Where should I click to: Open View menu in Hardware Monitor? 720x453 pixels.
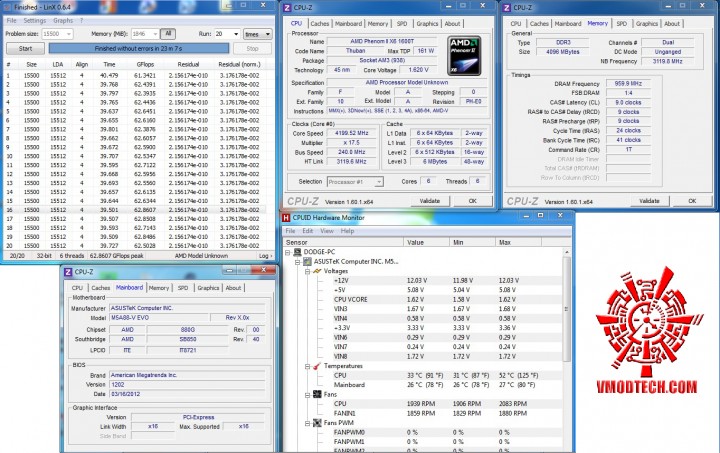(327, 231)
